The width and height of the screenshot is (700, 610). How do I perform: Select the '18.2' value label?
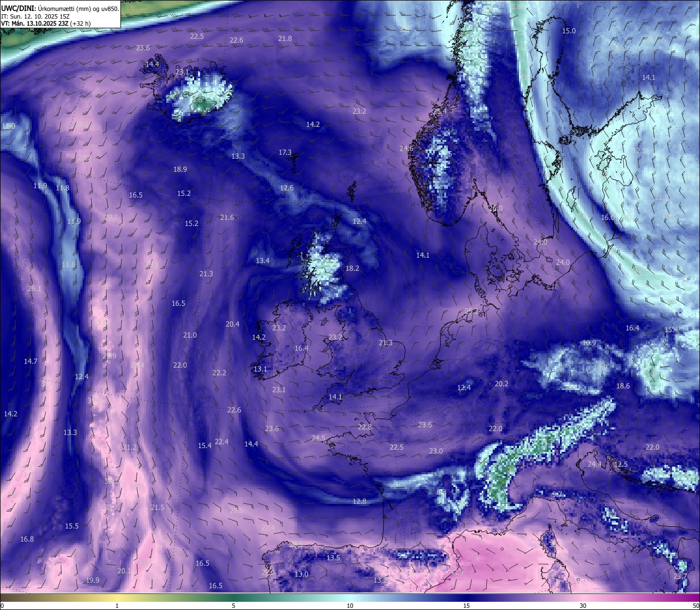(x=352, y=269)
